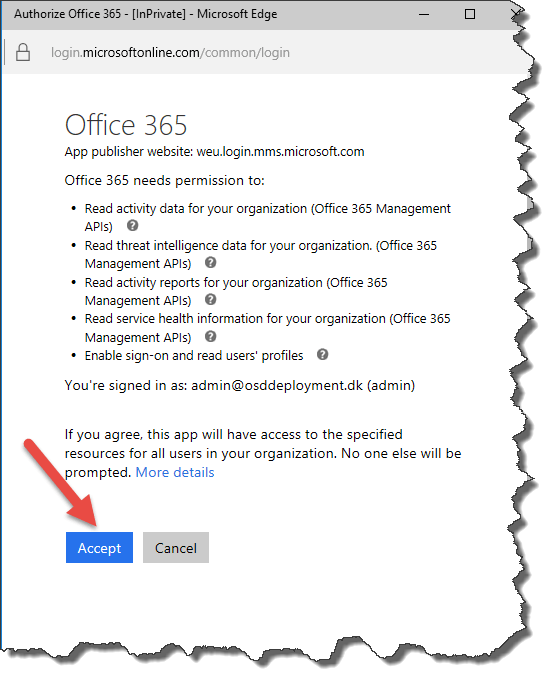555x684 pixels.
Task: Click the 'If you agree, this app will have access' paragraph
Action: (263, 453)
